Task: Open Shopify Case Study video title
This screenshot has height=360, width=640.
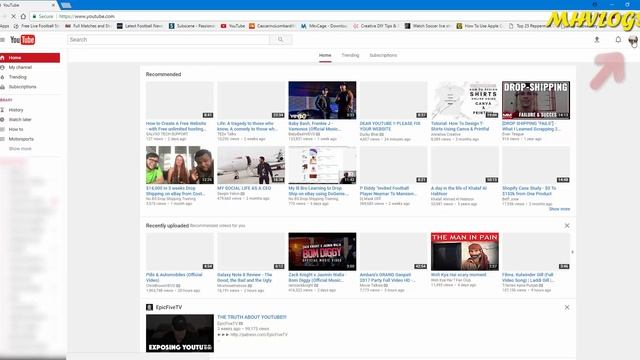Action: click(529, 191)
